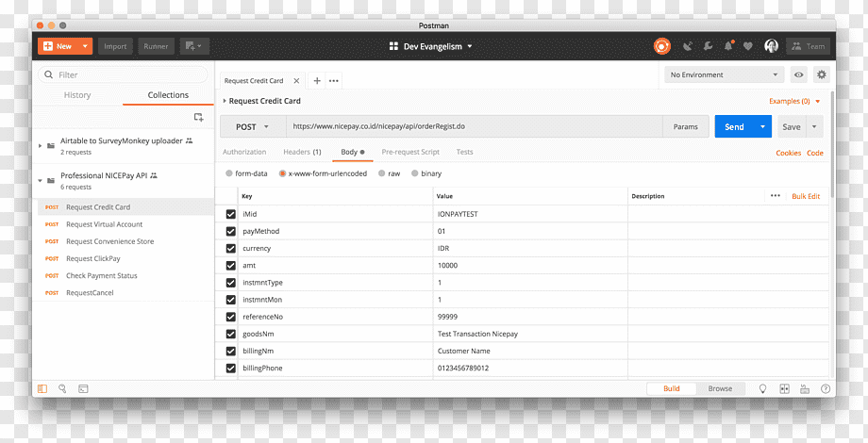Uncheck the payMethod parameter checkbox
868x443 pixels.
231,231
